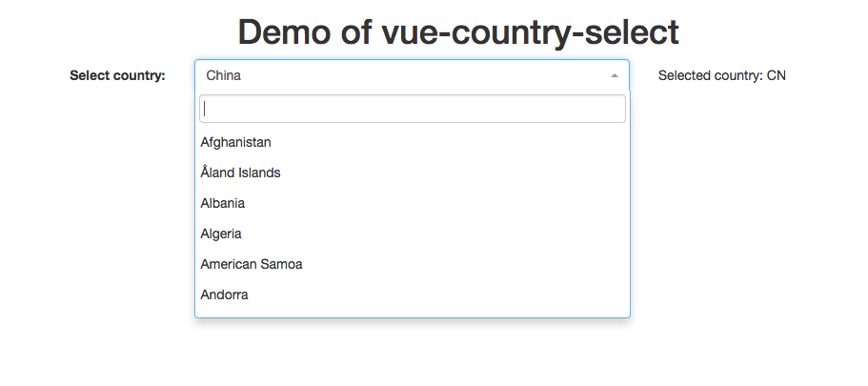This screenshot has height=386, width=868.
Task: Close the dropdown using the caret triangle
Action: coord(615,75)
